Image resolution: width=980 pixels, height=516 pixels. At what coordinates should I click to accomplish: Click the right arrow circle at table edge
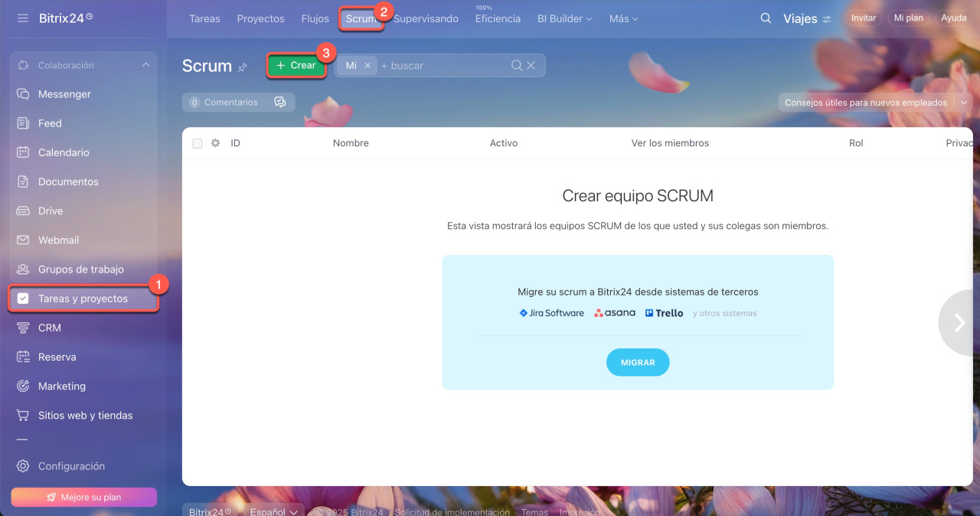[x=959, y=323]
